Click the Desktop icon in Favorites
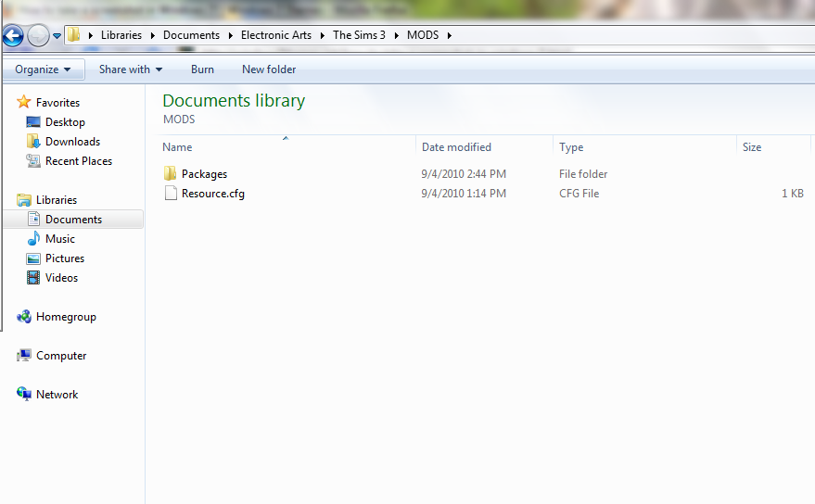This screenshot has width=815, height=504. click(33, 122)
